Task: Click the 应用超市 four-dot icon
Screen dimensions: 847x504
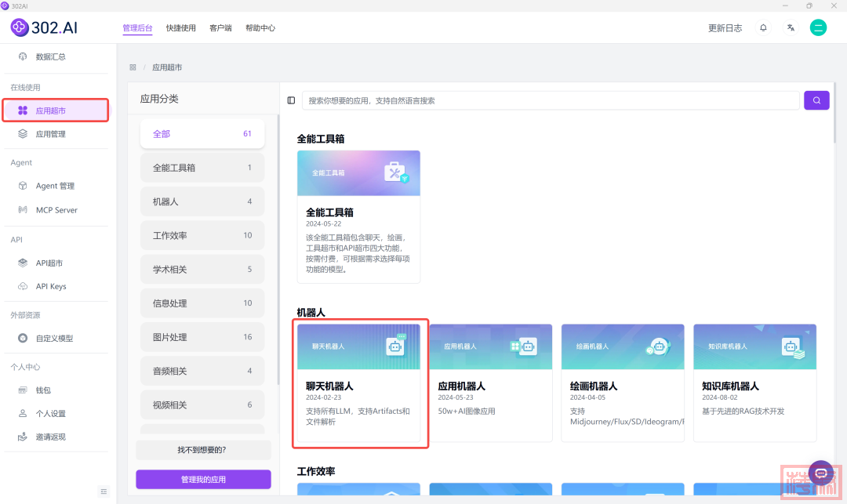Action: [23, 111]
